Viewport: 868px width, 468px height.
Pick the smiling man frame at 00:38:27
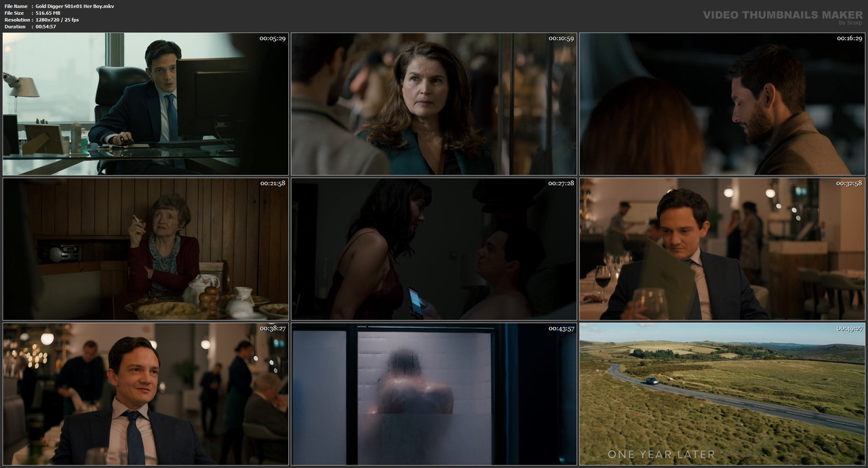click(x=146, y=394)
